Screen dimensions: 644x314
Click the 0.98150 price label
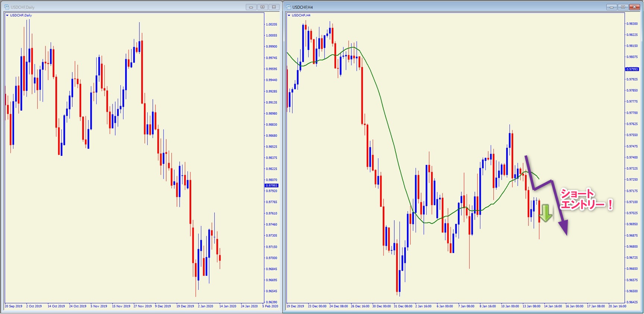pos(632,46)
